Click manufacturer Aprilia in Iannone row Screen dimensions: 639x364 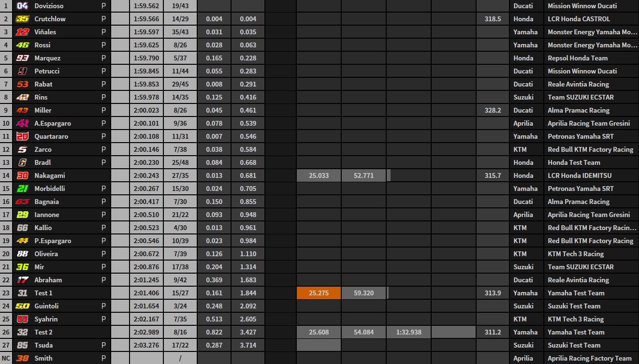[523, 215]
